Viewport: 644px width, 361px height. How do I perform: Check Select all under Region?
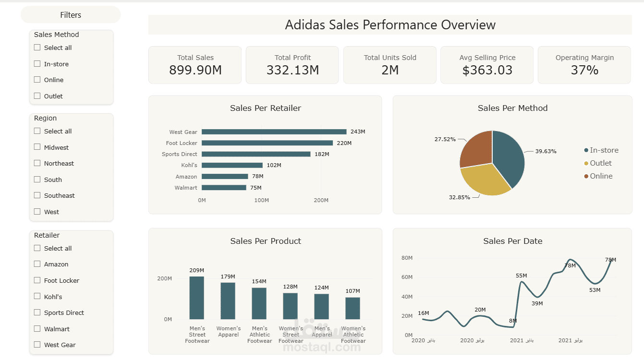37,131
